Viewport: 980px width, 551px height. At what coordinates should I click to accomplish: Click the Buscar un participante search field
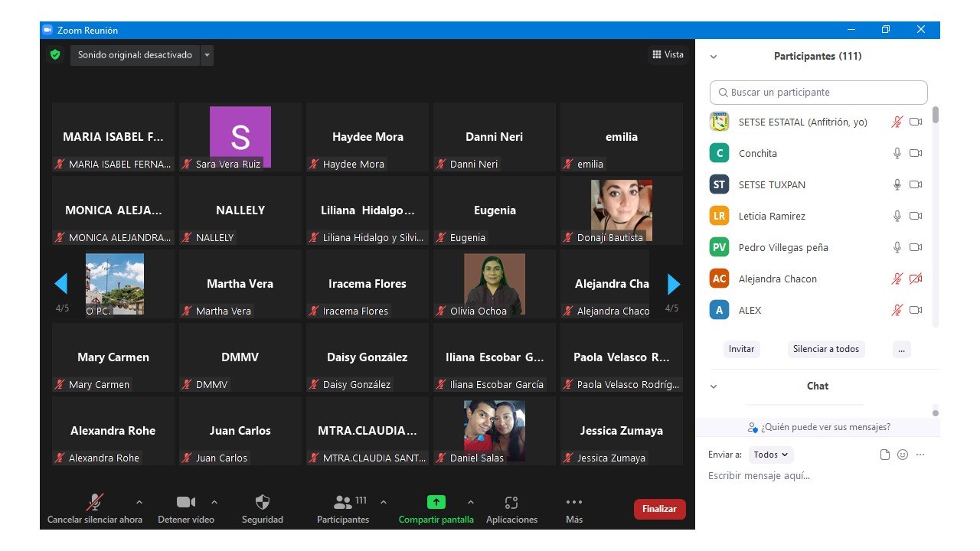tap(818, 93)
